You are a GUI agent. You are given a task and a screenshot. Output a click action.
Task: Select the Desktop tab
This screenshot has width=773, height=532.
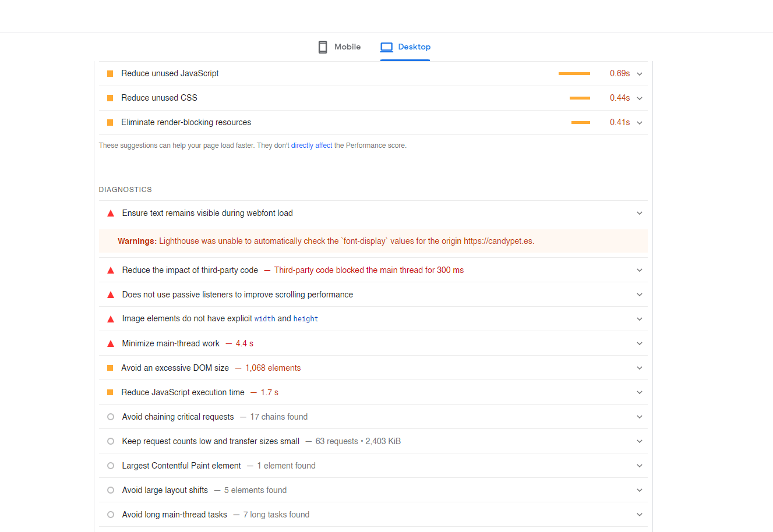point(405,47)
